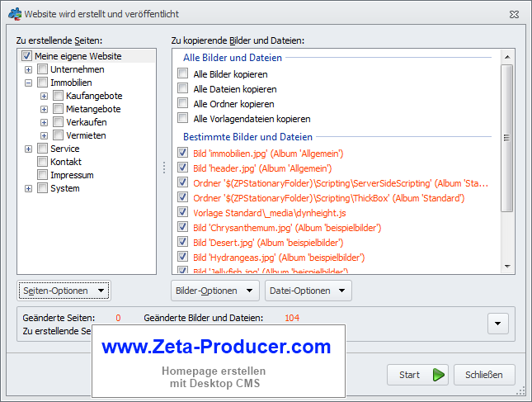The image size is (532, 402).
Task: Uncheck the dynheight.js Vorlage checkbox
Action: click(183, 212)
